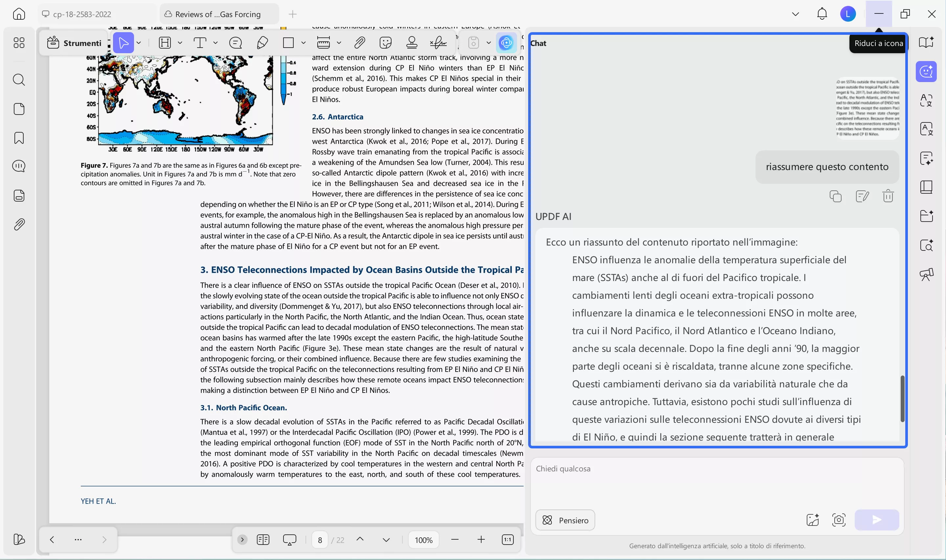Click the sticker tool icon
The width and height of the screenshot is (946, 560).
(x=385, y=43)
